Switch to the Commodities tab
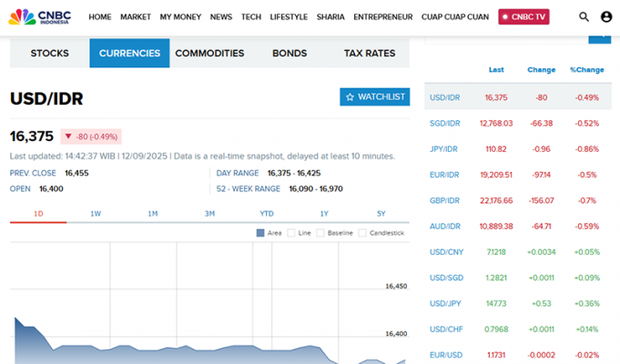Viewport: 620px width, 364px height. coord(209,54)
